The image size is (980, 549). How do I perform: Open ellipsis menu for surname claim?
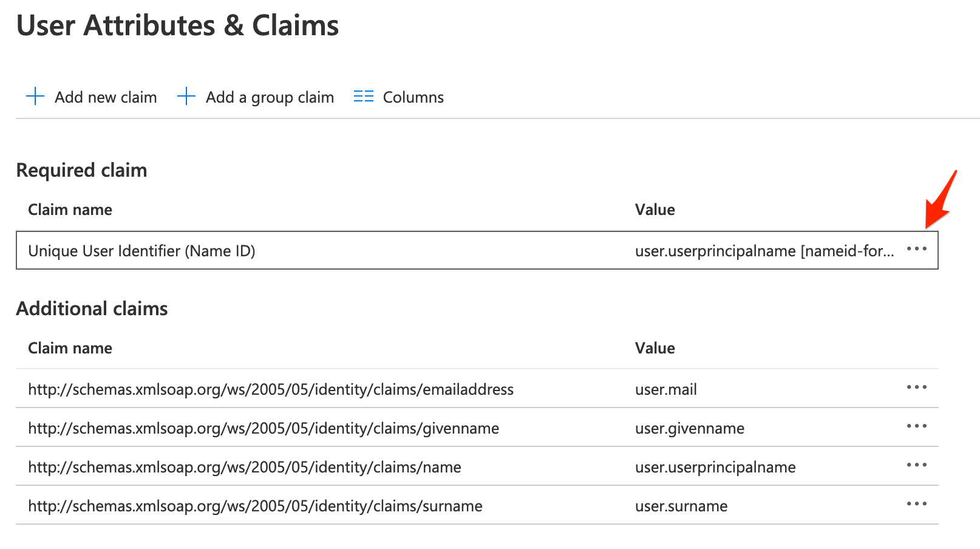coord(916,505)
